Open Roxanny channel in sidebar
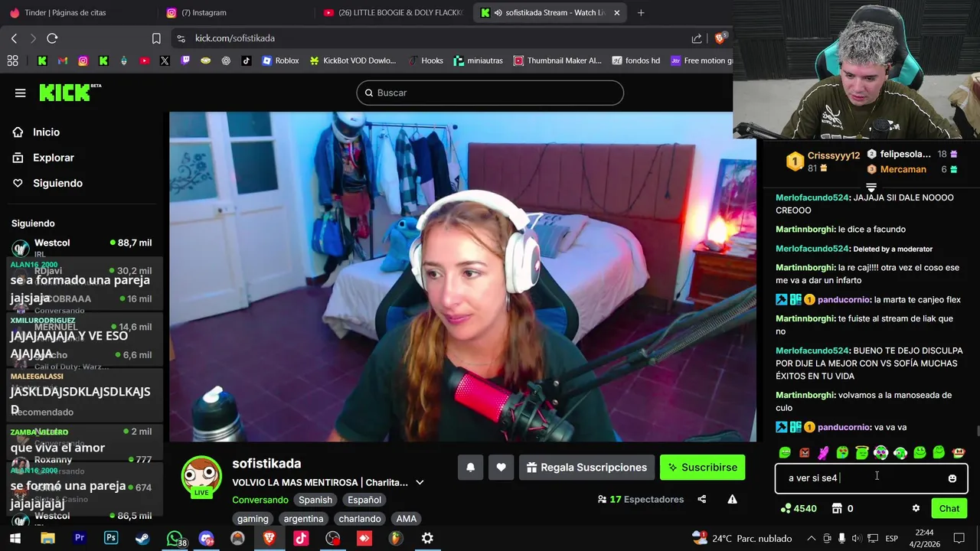980x551 pixels. [x=82, y=465]
